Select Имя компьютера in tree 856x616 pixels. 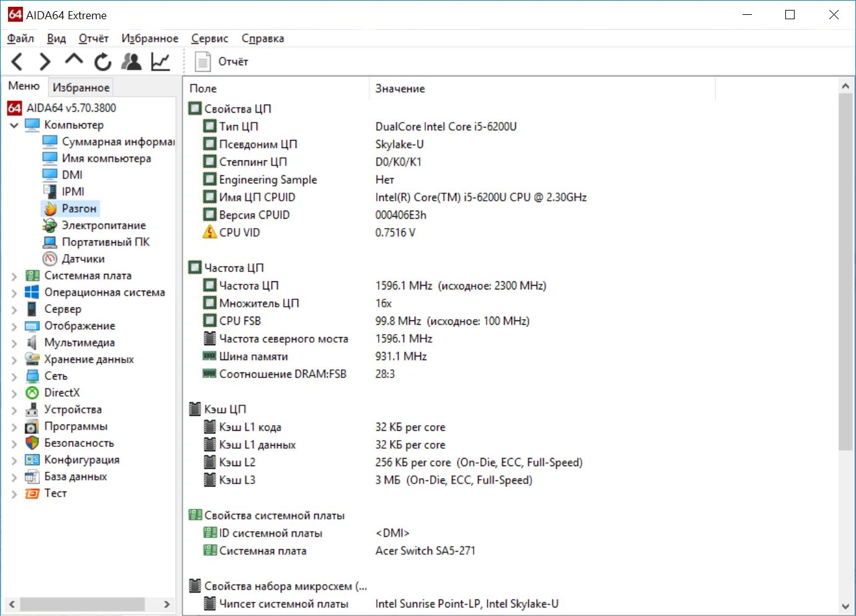97,158
